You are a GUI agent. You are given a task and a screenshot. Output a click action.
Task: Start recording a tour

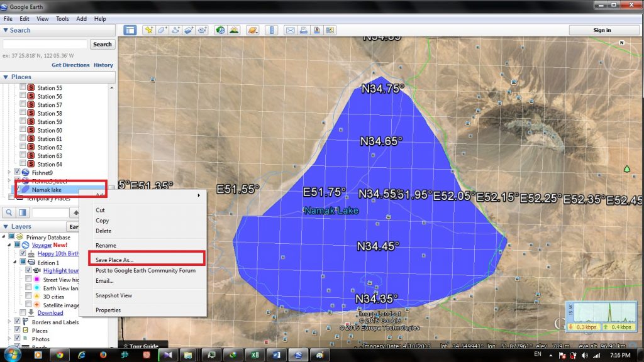click(203, 30)
